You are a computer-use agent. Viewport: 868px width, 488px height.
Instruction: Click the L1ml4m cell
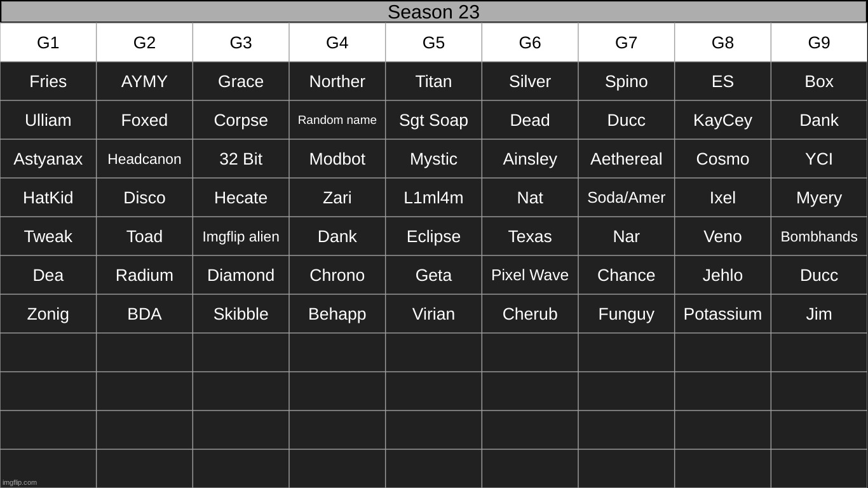[433, 198]
